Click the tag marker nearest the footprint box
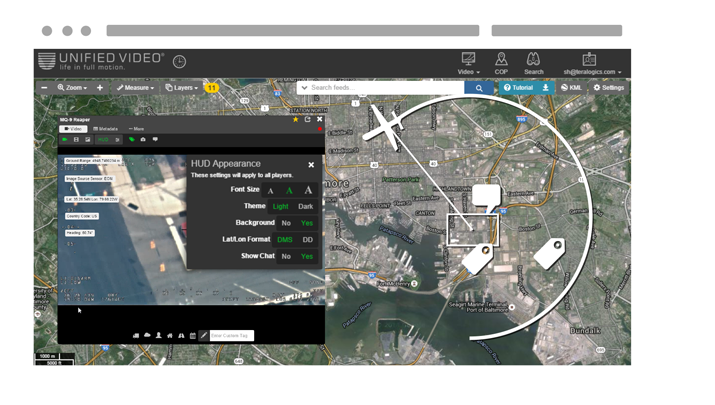Viewport: 715px width, 405px height. (x=478, y=259)
